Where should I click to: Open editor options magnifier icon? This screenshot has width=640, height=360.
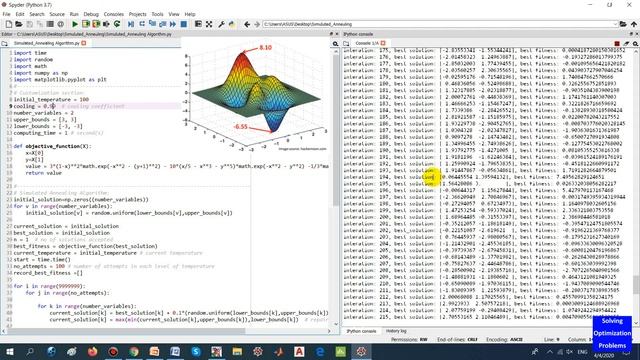(x=336, y=44)
